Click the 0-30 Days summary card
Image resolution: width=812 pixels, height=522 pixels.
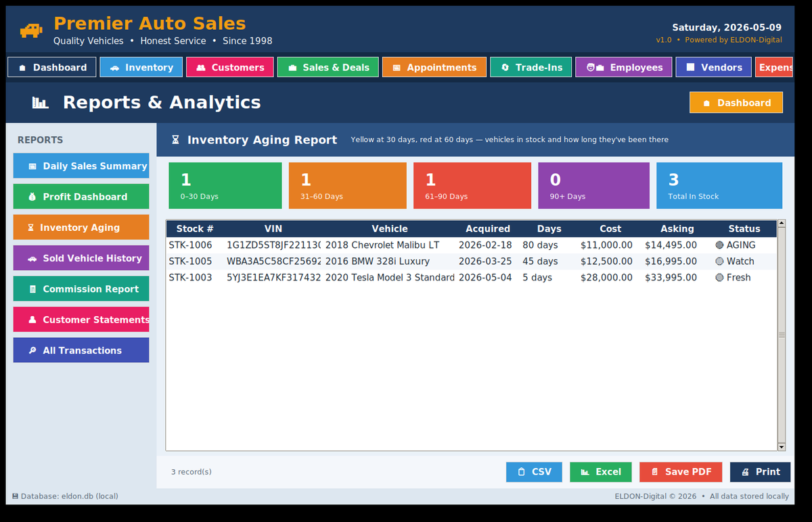tap(225, 186)
